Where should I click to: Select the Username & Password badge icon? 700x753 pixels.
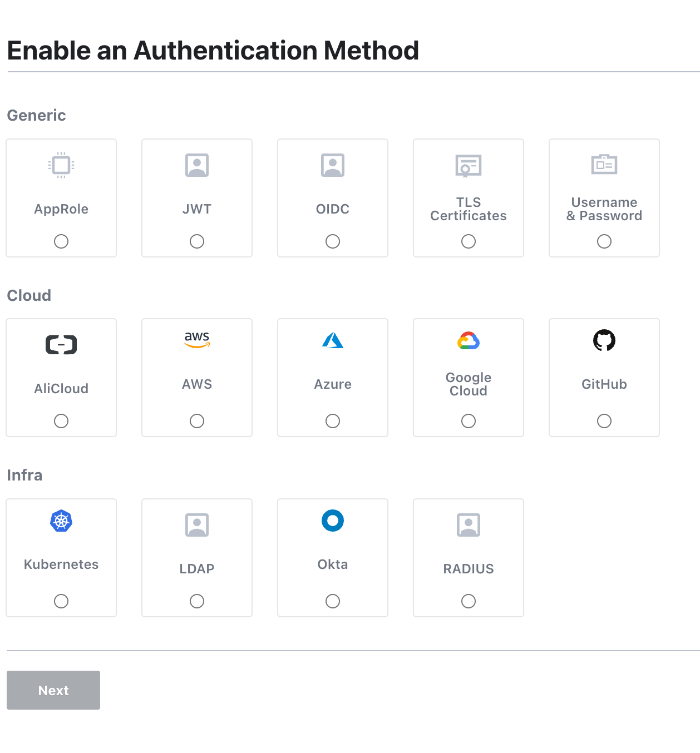pyautogui.click(x=604, y=165)
